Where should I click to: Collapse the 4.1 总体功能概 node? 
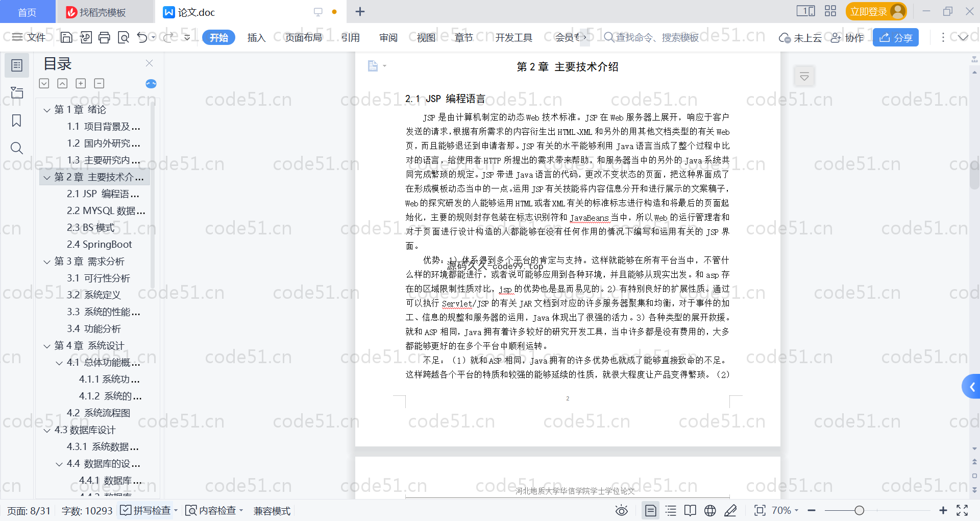[59, 363]
